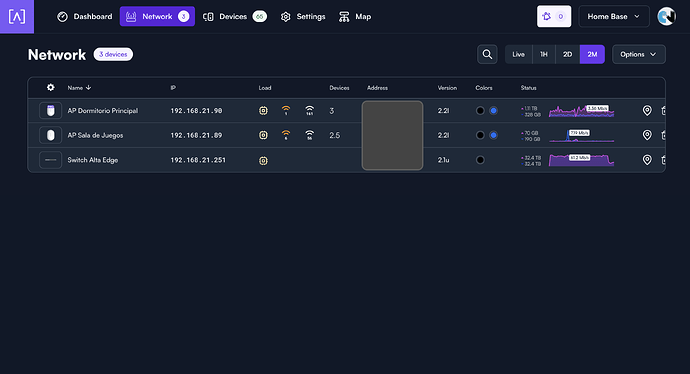This screenshot has height=374, width=690.
Task: Click orange Wi-Fi icon for AP Dormitorio Principal
Action: (x=286, y=110)
